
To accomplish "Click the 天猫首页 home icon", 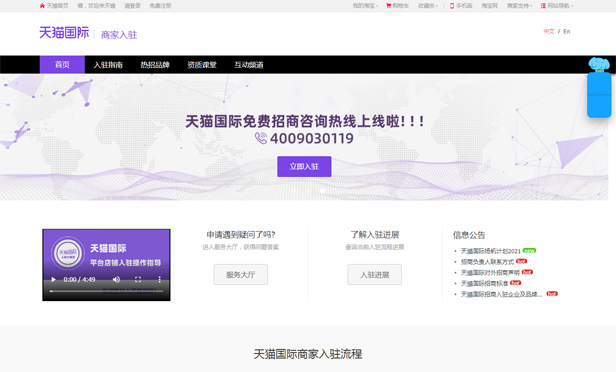I will click(x=42, y=6).
